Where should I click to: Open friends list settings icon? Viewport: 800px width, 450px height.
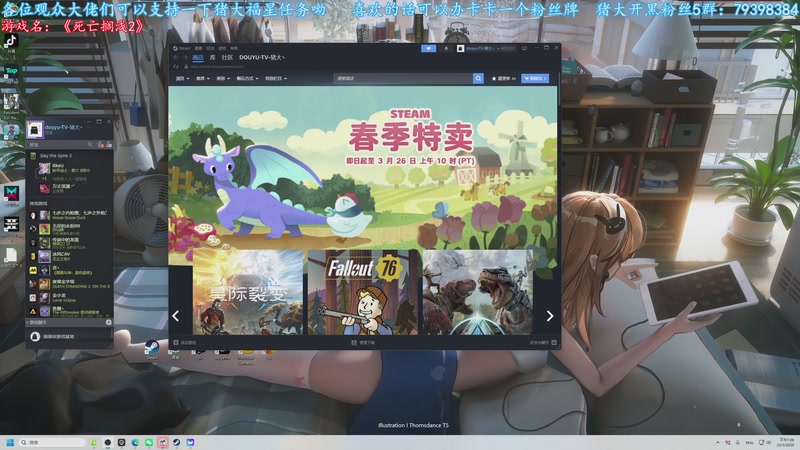coord(109,145)
